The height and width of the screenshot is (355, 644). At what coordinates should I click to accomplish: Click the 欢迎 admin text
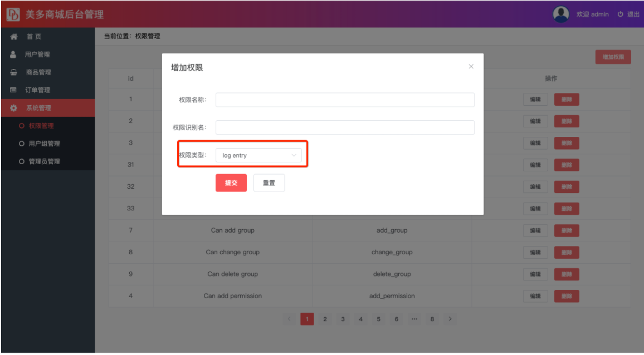coord(592,14)
